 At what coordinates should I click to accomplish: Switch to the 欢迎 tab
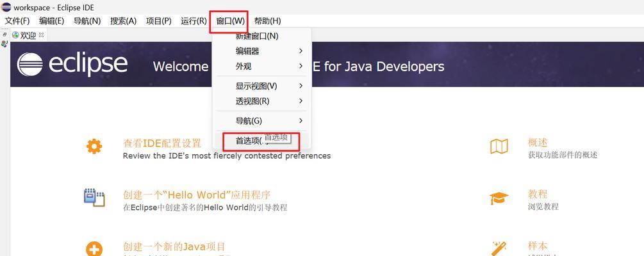pyautogui.click(x=28, y=35)
